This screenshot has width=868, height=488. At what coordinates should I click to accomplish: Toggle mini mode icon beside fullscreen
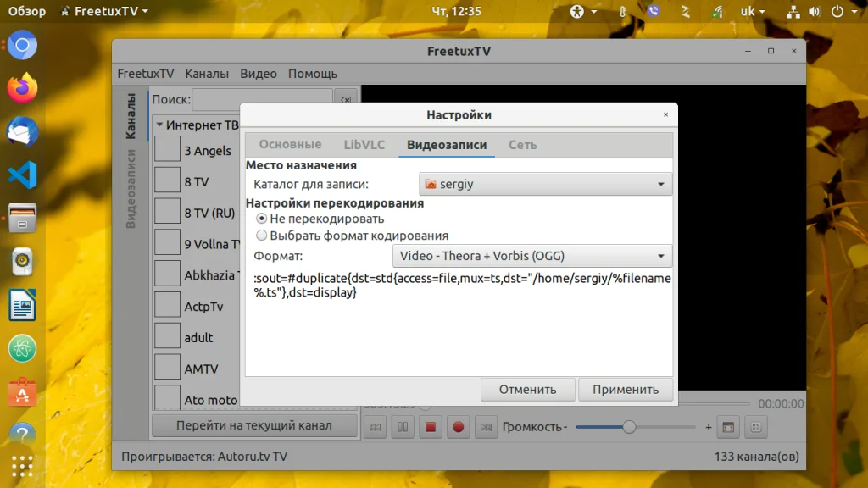coord(755,427)
